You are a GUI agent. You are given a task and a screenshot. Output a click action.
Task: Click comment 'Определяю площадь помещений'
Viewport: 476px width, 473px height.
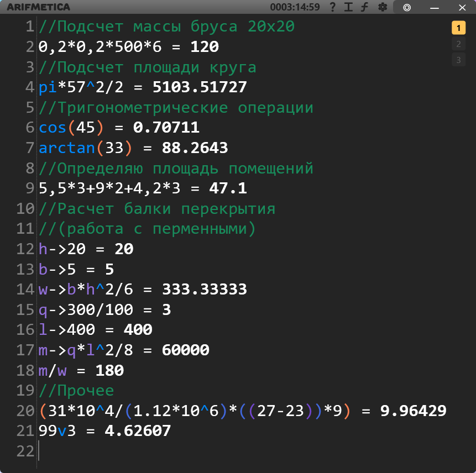coord(176,169)
